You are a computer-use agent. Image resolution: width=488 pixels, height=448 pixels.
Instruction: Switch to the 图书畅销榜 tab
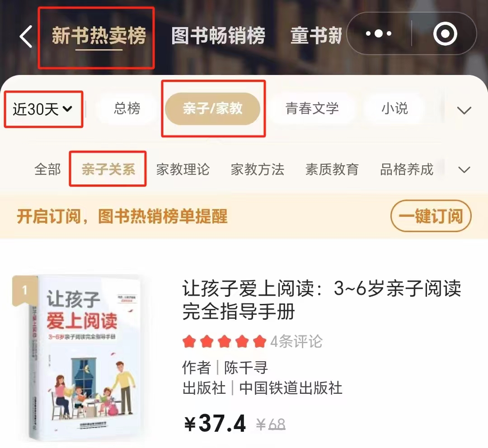click(218, 36)
